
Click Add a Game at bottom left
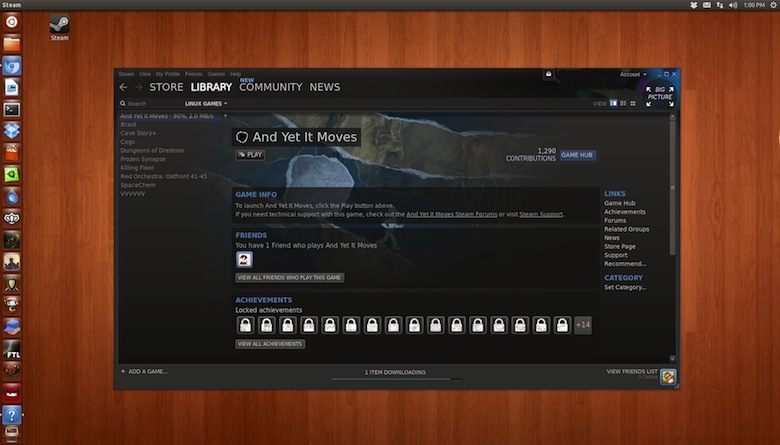tap(144, 371)
